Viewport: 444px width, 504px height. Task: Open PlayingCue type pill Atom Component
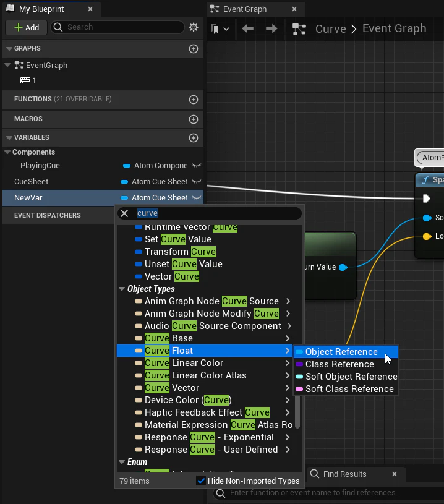155,166
